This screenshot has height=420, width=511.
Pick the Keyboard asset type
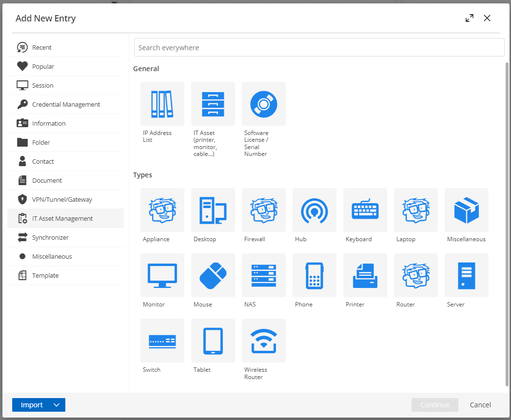click(365, 210)
